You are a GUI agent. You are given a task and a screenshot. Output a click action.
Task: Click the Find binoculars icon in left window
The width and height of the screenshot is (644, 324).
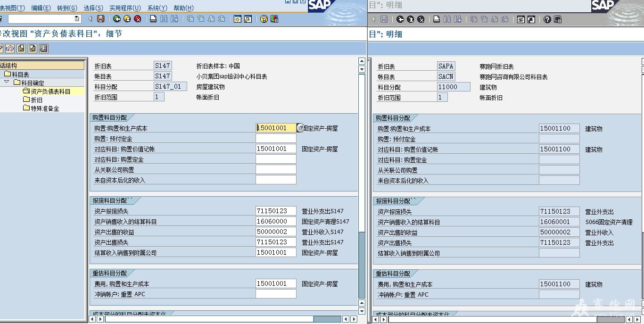[x=164, y=19]
